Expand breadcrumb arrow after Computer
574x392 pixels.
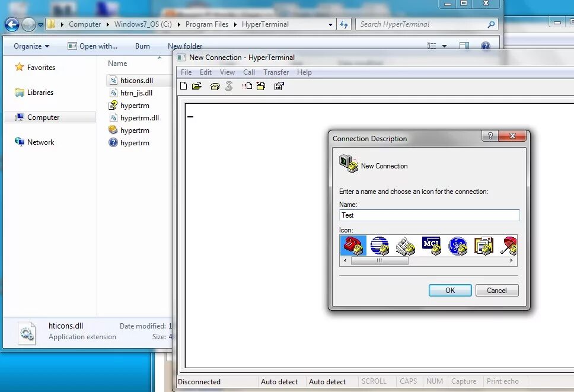coord(108,24)
